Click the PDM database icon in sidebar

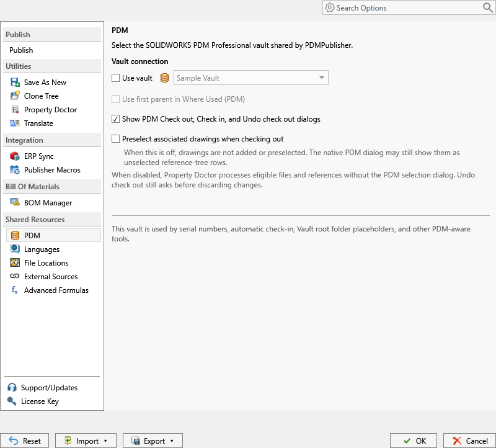pyautogui.click(x=15, y=236)
